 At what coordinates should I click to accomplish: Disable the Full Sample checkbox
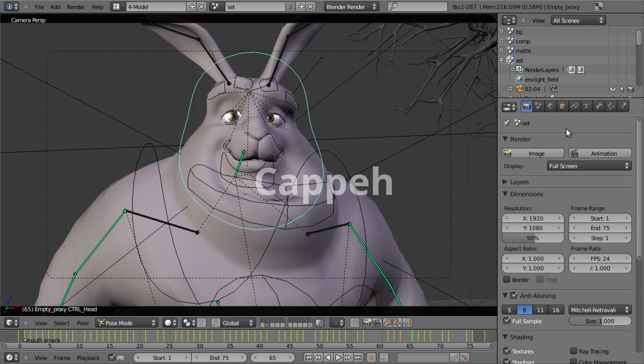point(507,321)
